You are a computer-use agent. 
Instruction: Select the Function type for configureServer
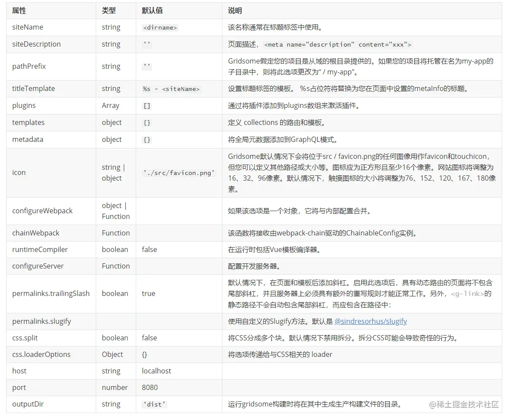point(116,266)
